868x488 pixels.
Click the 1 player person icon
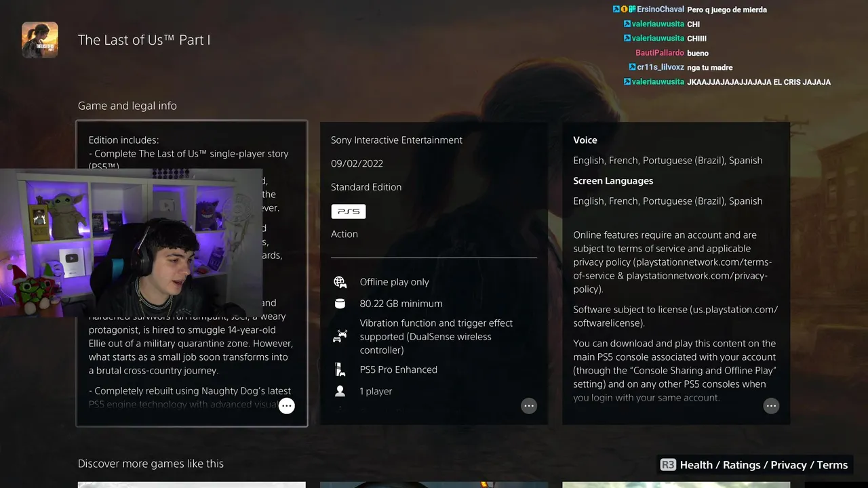(x=340, y=391)
